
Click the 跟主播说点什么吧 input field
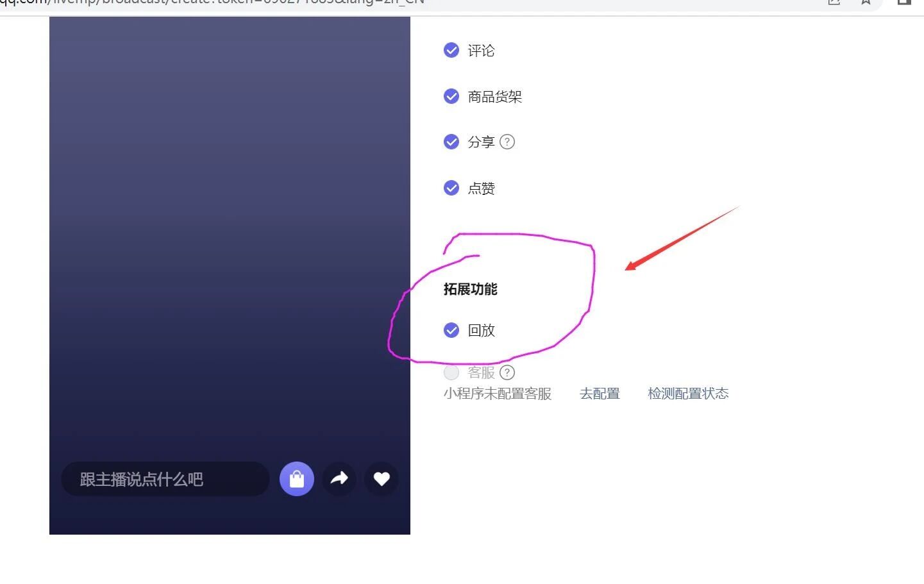pos(165,479)
